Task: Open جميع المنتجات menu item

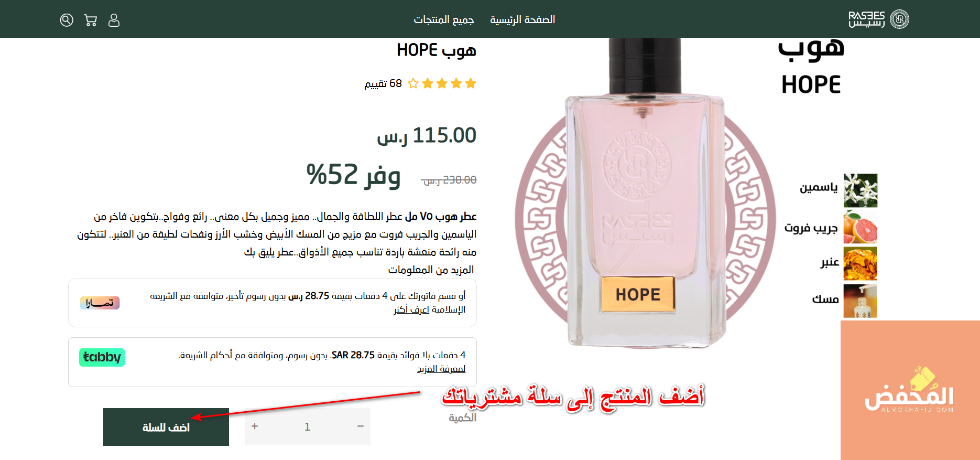Action: [x=444, y=19]
